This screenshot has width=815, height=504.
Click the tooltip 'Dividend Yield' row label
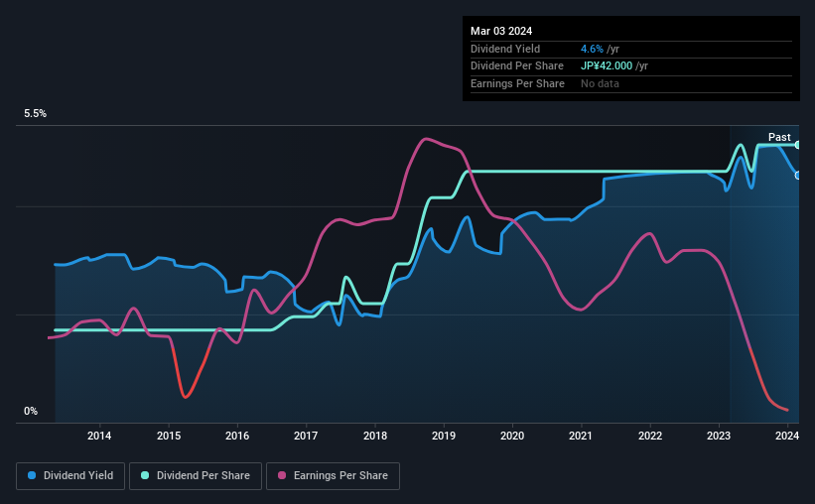click(x=505, y=49)
